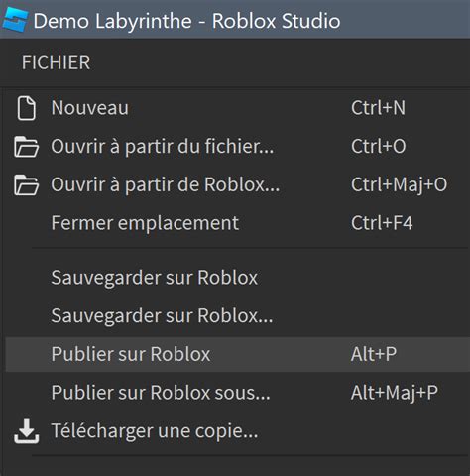Select Télécharger une copie…
The width and height of the screenshot is (470, 476).
click(x=238, y=431)
